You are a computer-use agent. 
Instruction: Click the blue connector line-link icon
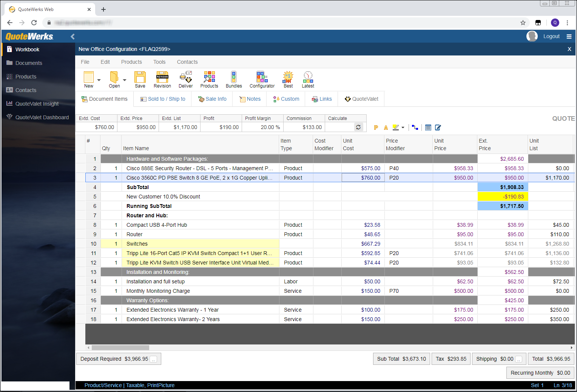(x=415, y=128)
